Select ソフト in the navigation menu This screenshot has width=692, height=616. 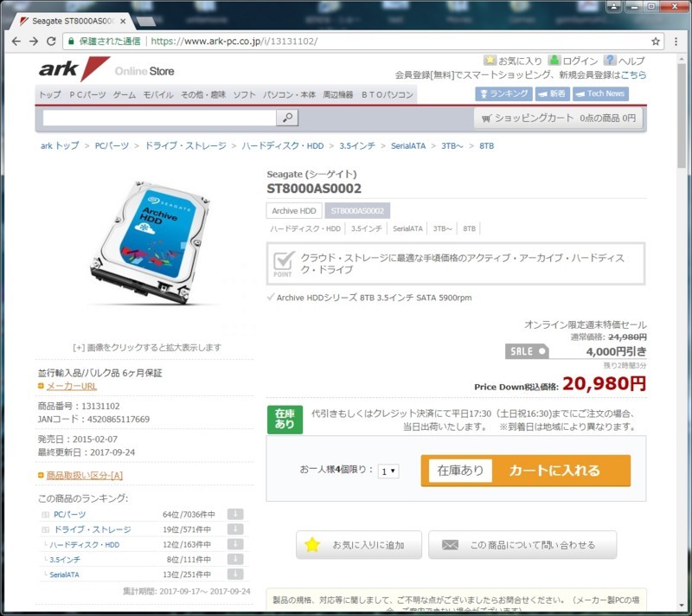point(245,94)
